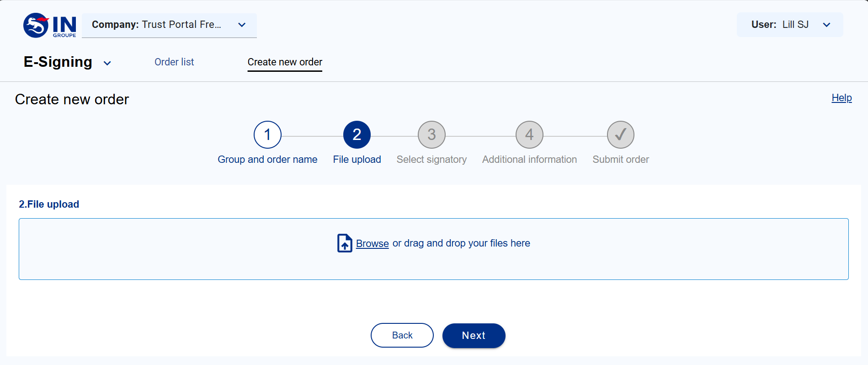Click the Company Trust Portal selector text
Screen dimensions: 868x365
pos(156,25)
